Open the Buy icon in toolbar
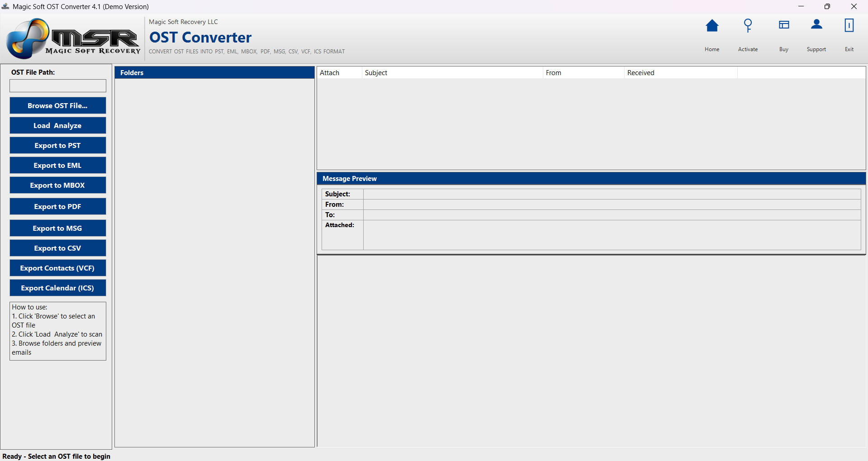The height and width of the screenshot is (461, 868). pos(784,25)
